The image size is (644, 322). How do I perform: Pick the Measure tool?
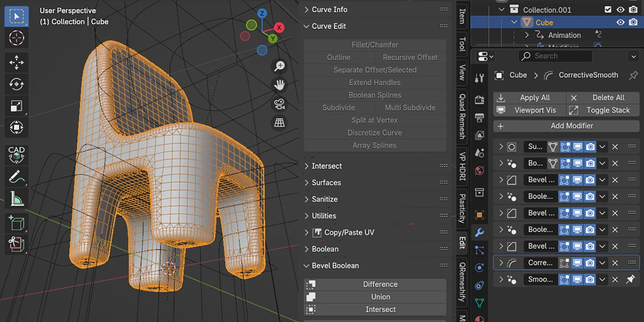[x=17, y=198]
